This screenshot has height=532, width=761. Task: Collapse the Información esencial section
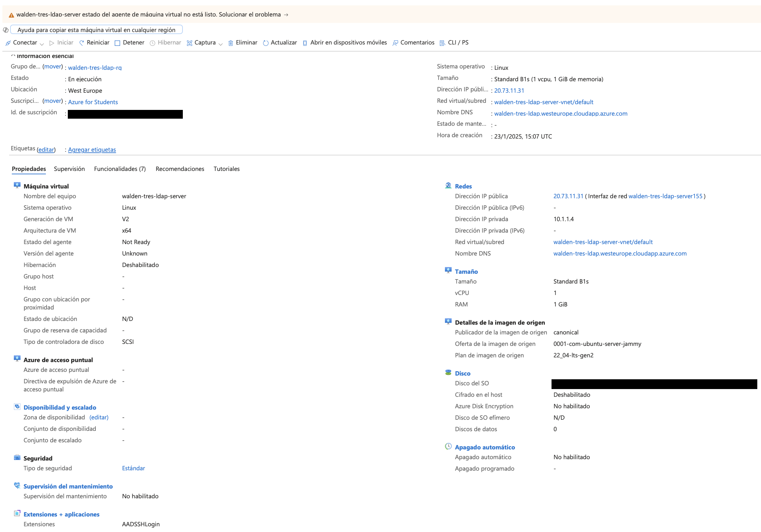tap(13, 56)
